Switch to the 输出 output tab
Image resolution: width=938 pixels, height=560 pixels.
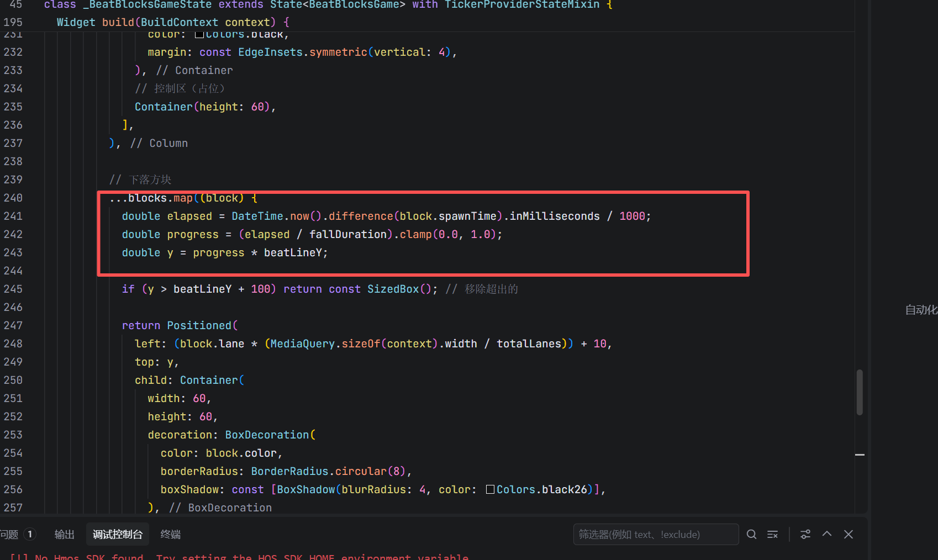coord(64,534)
